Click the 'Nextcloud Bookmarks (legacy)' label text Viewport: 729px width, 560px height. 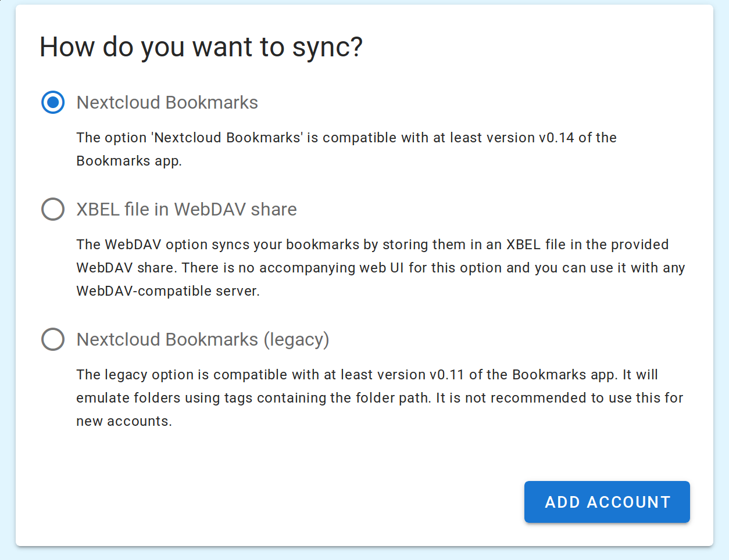(202, 339)
